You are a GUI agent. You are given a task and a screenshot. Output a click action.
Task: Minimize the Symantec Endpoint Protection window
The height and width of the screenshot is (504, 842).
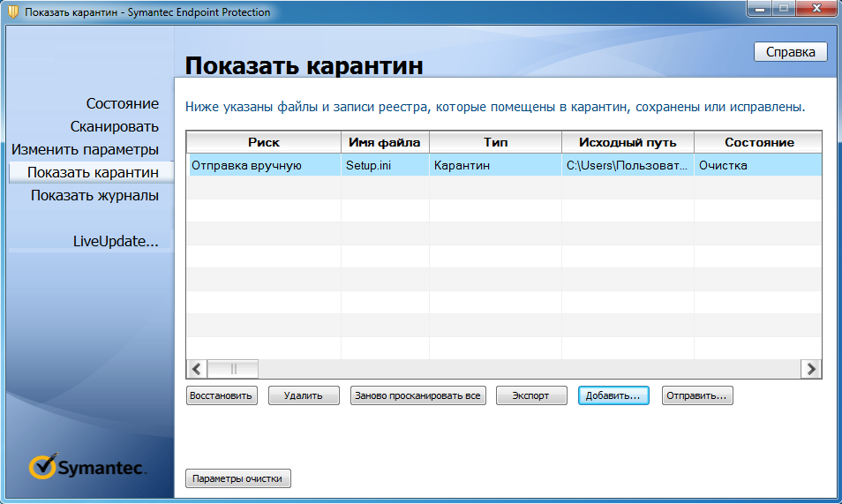point(759,8)
